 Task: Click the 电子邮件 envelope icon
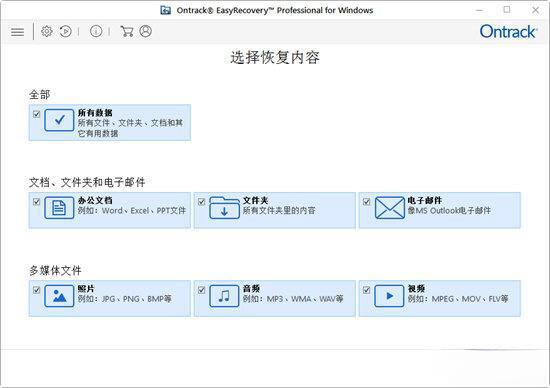tap(389, 208)
